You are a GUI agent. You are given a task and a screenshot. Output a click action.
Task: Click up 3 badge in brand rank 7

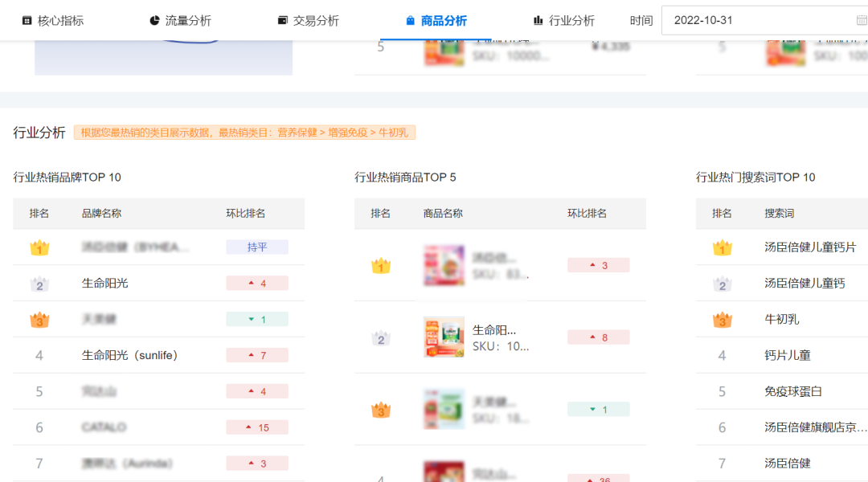pyautogui.click(x=257, y=464)
